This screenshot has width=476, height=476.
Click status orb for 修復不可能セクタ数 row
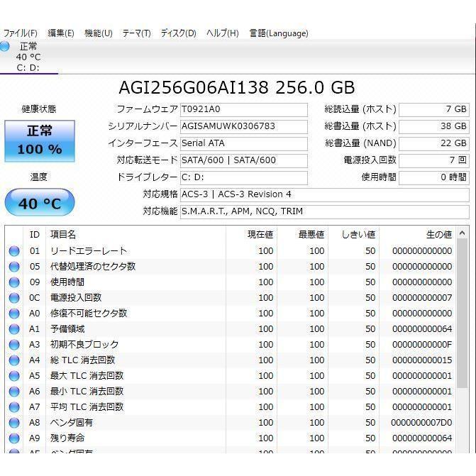tap(14, 314)
